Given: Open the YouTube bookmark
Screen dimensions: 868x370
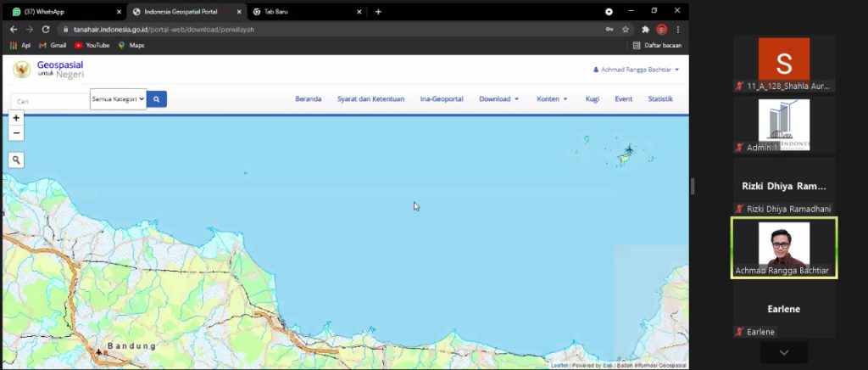Looking at the screenshot, I should click(x=92, y=46).
